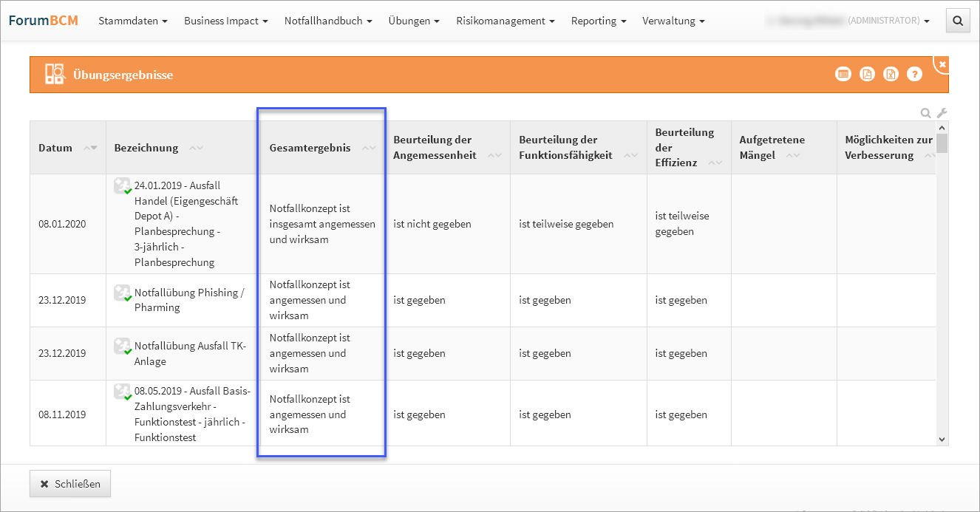Screen dimensions: 980x512
Task: Open the Risikomanagement dropdown
Action: [505, 21]
